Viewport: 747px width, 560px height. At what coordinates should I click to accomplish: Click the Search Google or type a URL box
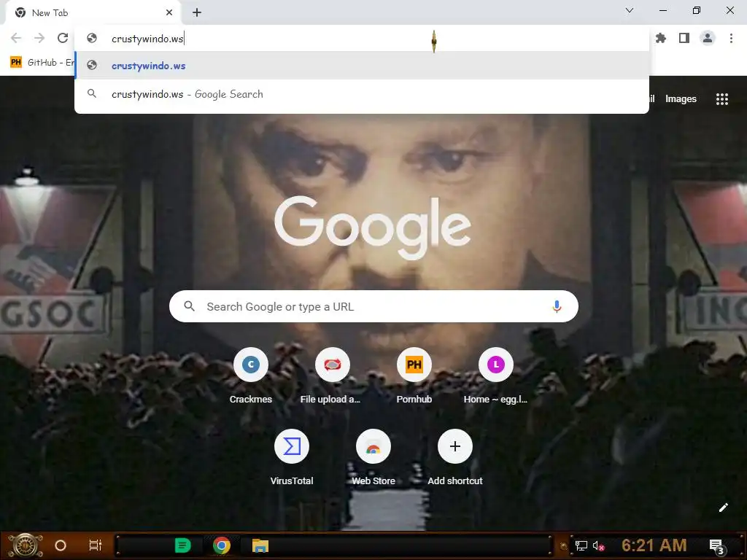tap(373, 307)
